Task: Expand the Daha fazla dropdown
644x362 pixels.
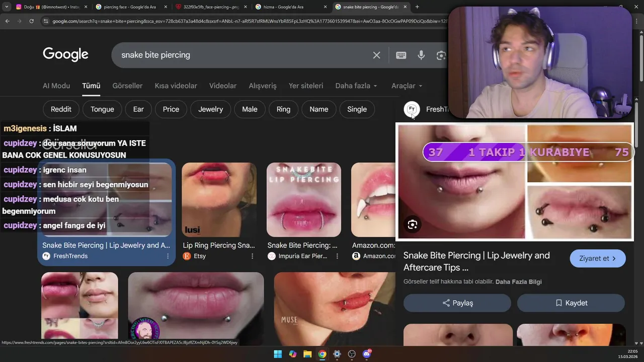Action: click(356, 86)
